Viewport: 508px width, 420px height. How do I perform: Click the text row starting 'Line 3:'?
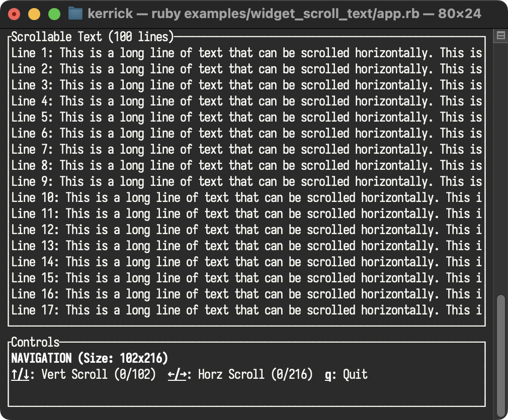pyautogui.click(x=246, y=85)
